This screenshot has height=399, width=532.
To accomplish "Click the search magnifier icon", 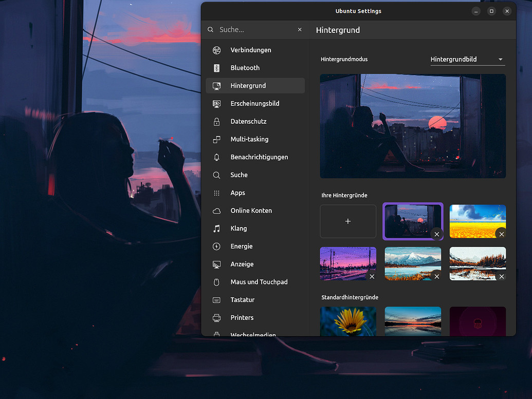I will (210, 29).
